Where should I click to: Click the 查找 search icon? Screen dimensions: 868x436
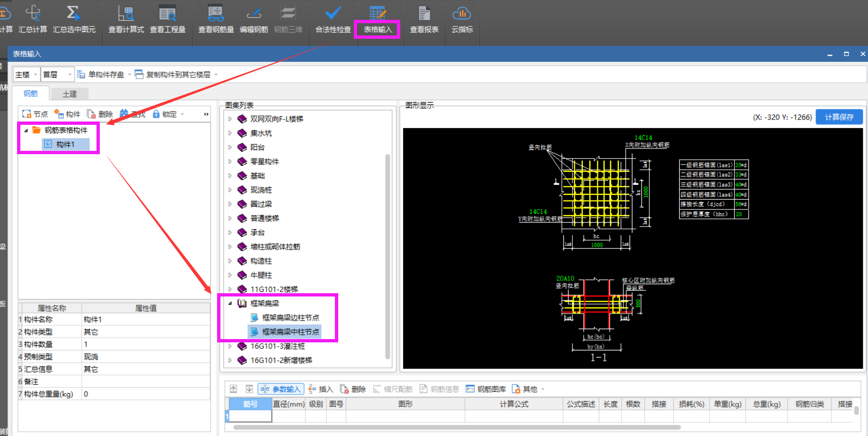(132, 114)
